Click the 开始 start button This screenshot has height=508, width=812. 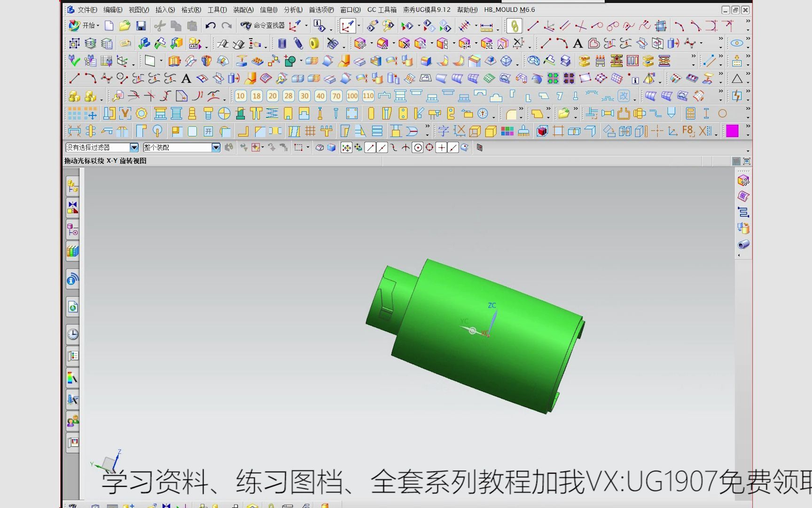[87, 25]
